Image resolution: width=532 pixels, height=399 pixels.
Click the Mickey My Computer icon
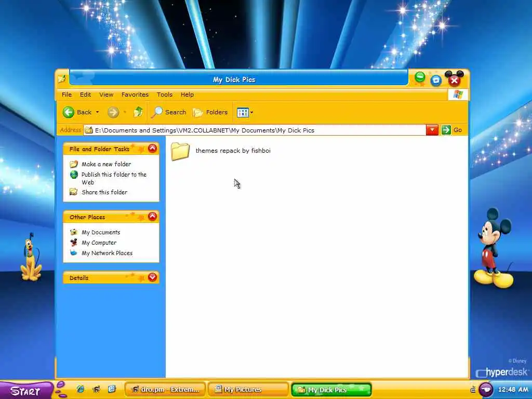click(74, 243)
